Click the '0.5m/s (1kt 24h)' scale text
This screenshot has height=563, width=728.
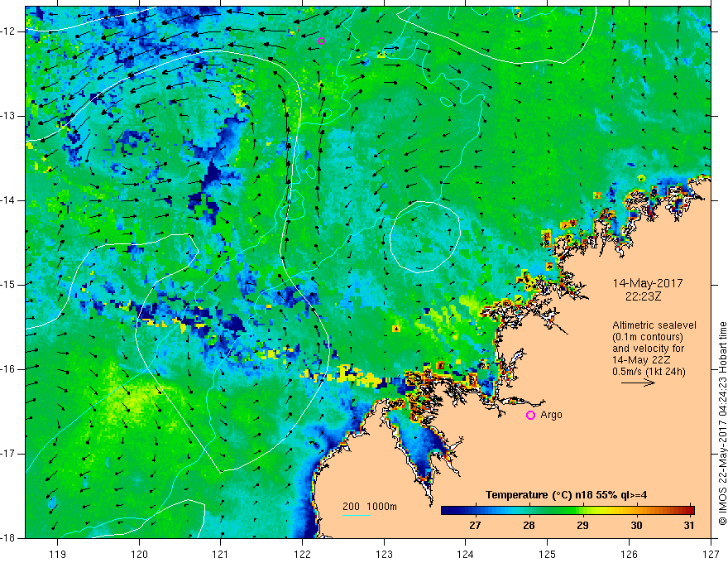point(649,372)
